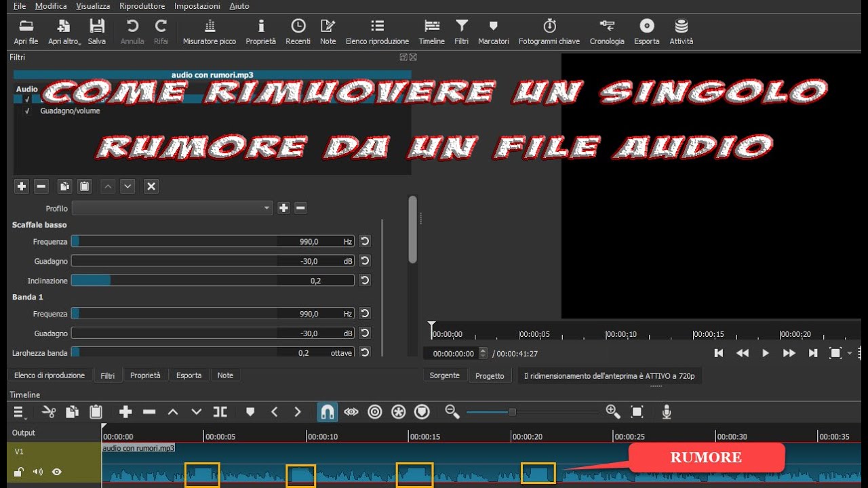
Task: Open the Aiuto menu
Action: pyautogui.click(x=239, y=6)
